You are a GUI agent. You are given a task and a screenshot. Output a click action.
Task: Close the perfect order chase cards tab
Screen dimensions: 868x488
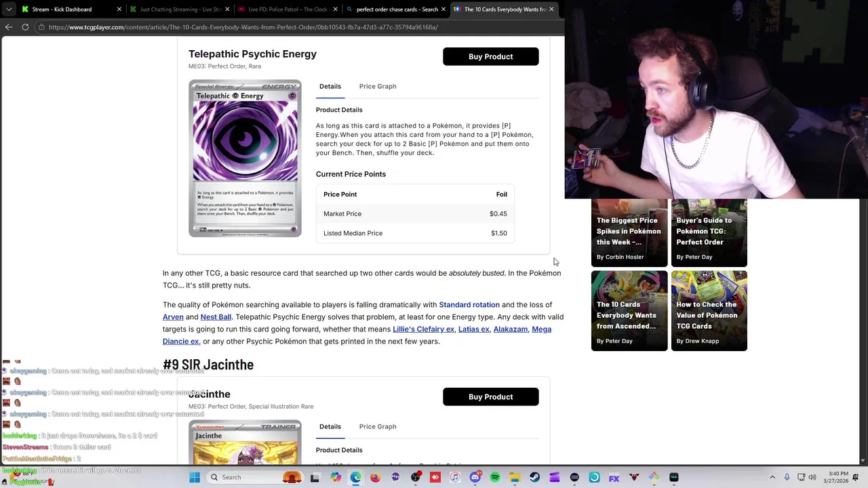click(443, 9)
